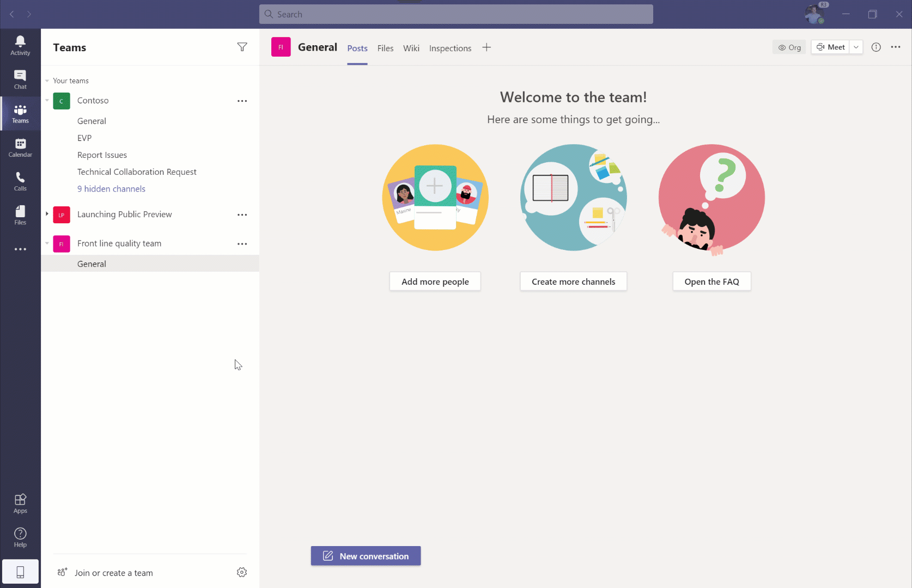
Task: Open the Calls icon in sidebar
Action: coord(20,181)
